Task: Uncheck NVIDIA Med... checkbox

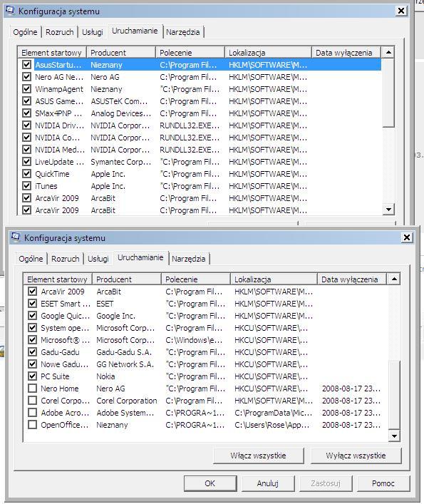Action: (x=26, y=150)
